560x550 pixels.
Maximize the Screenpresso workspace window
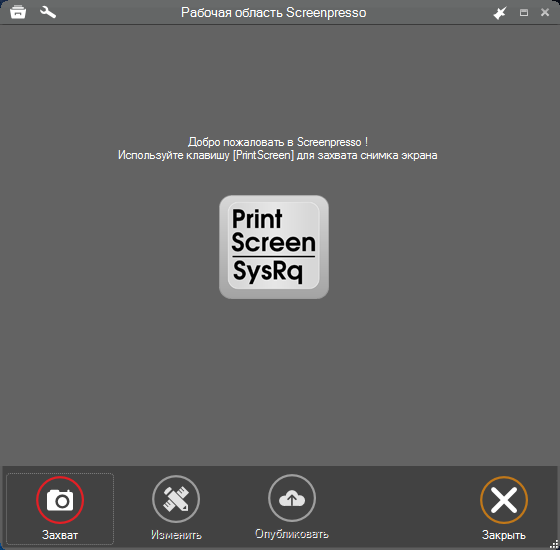[524, 13]
